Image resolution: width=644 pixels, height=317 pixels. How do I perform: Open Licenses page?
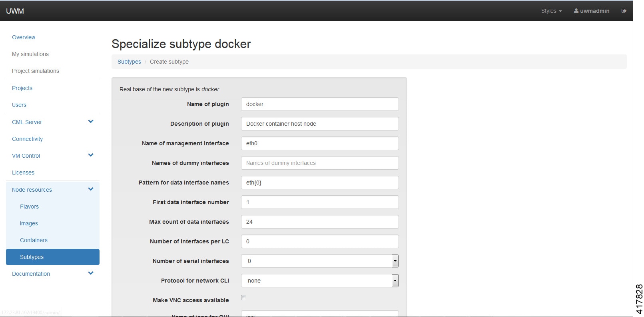point(23,173)
